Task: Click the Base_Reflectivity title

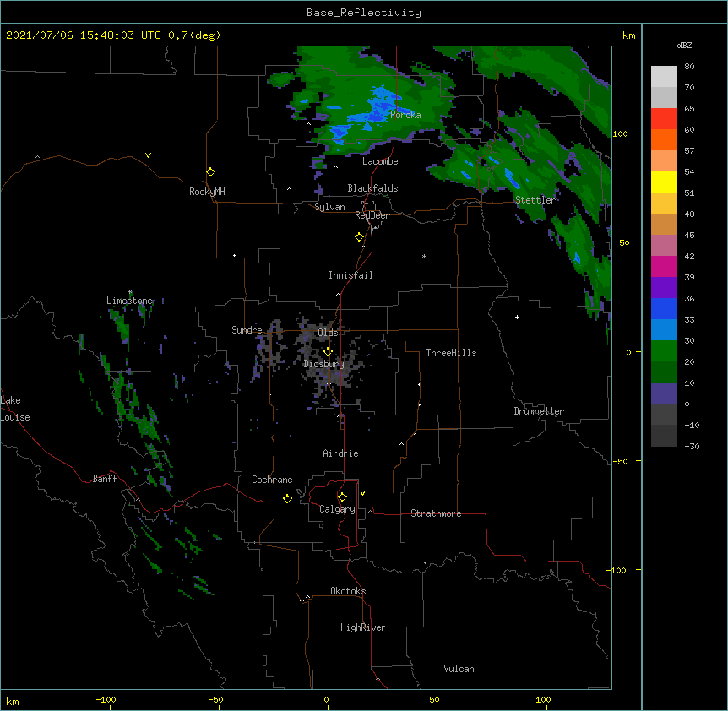Action: coord(364,13)
